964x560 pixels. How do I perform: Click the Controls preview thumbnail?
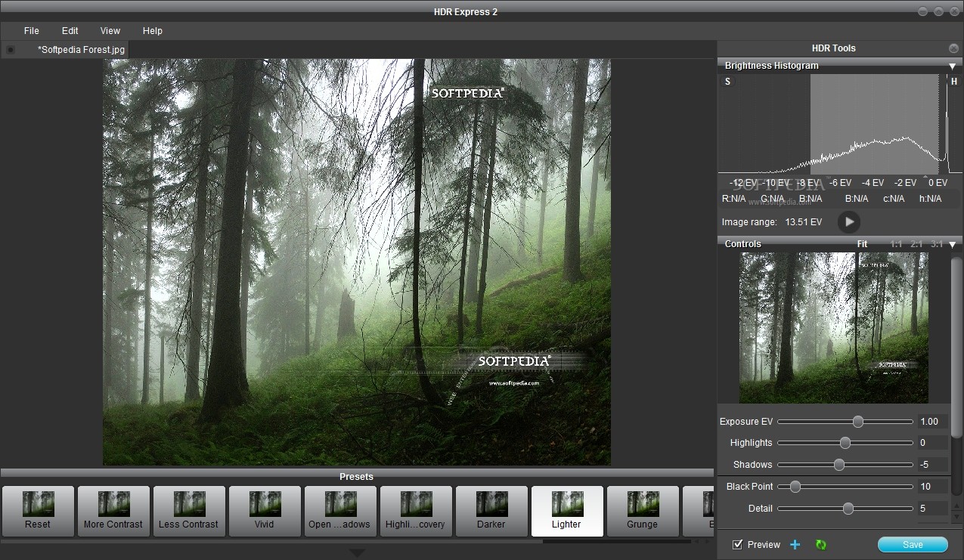click(x=834, y=327)
